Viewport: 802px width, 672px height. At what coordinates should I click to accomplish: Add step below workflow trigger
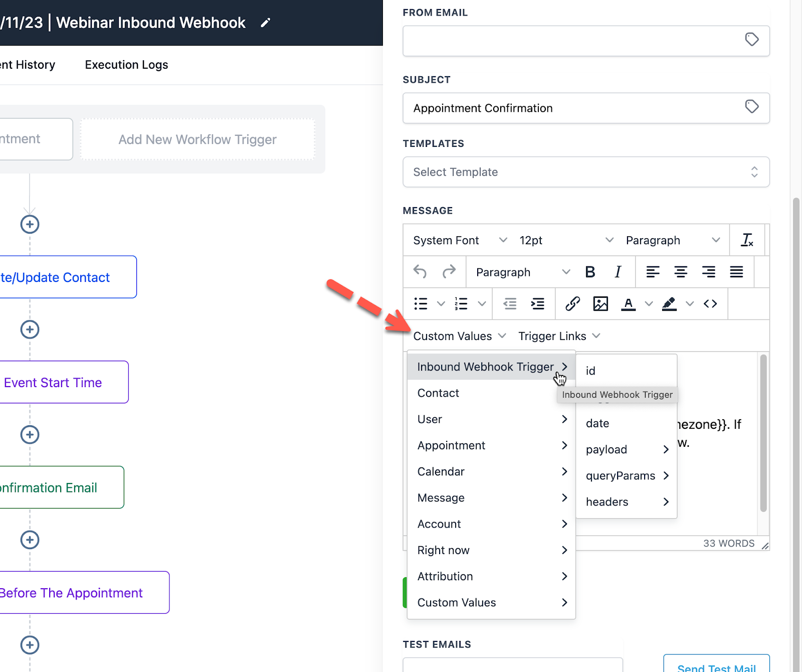[30, 224]
